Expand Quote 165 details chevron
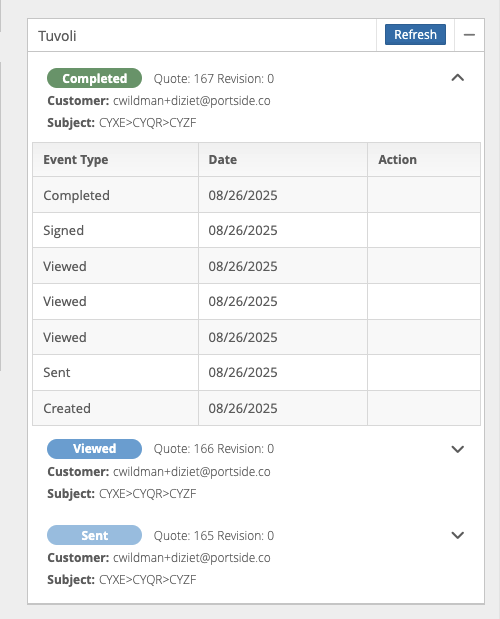Screen dimensions: 500x619 click(x=457, y=535)
